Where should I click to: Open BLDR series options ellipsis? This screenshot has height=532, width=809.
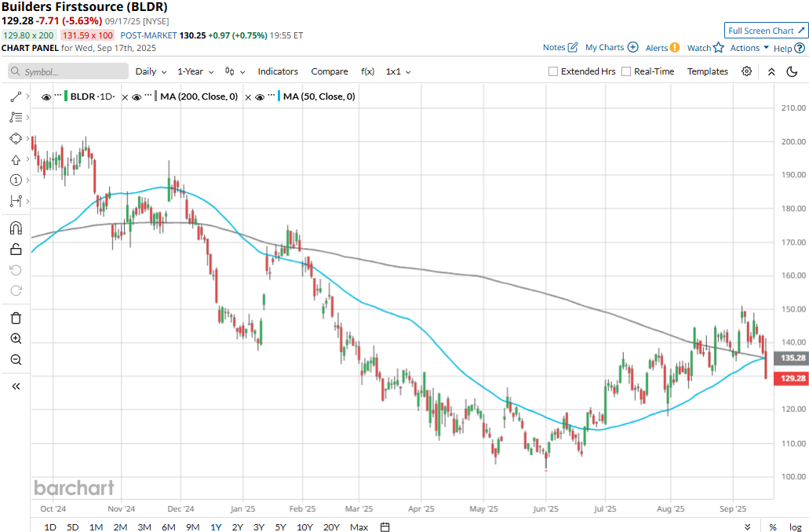58,96
